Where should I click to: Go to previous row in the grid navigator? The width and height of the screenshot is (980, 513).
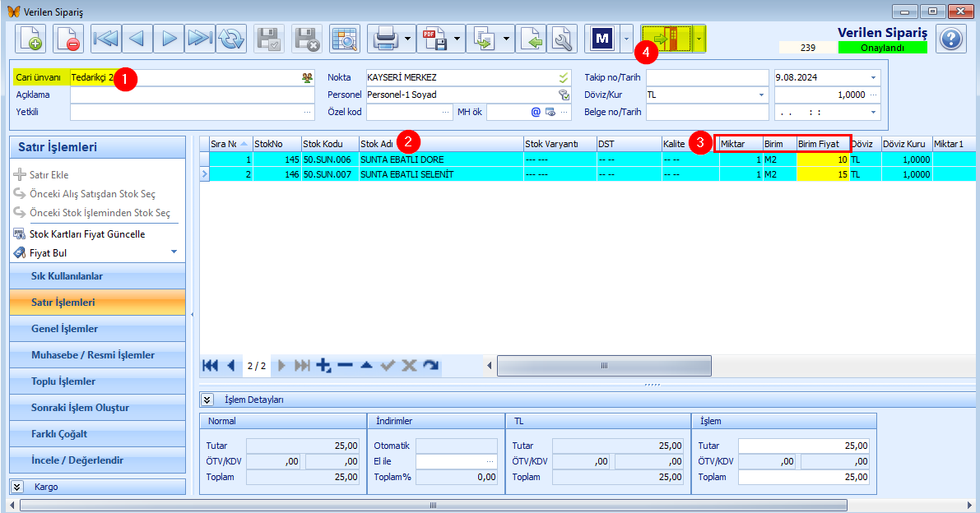[x=231, y=365]
